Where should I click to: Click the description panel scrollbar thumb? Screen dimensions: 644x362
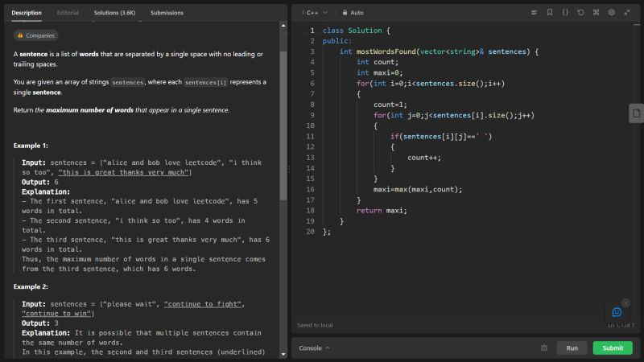pyautogui.click(x=283, y=126)
